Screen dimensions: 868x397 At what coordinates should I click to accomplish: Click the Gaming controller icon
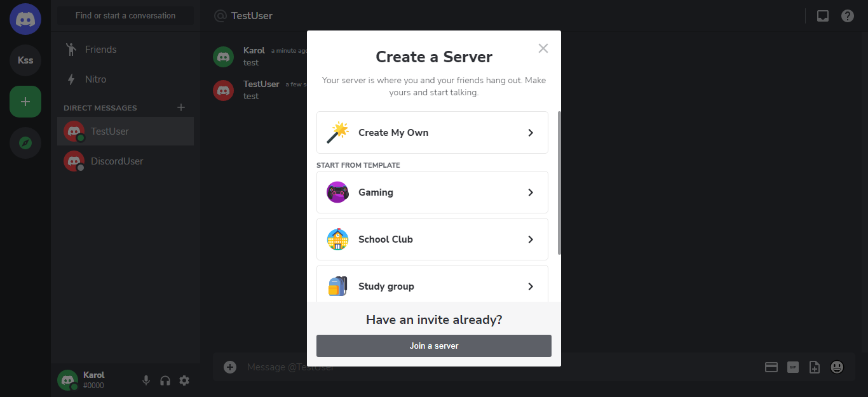tap(337, 192)
